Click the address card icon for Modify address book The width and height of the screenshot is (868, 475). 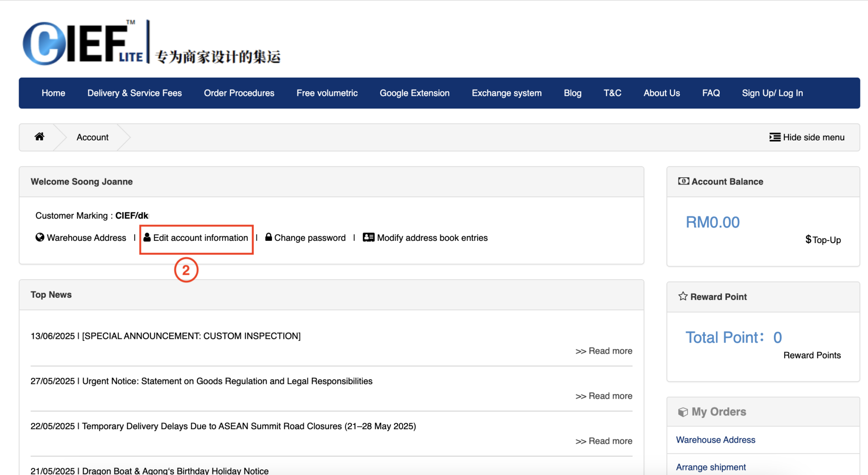point(368,237)
